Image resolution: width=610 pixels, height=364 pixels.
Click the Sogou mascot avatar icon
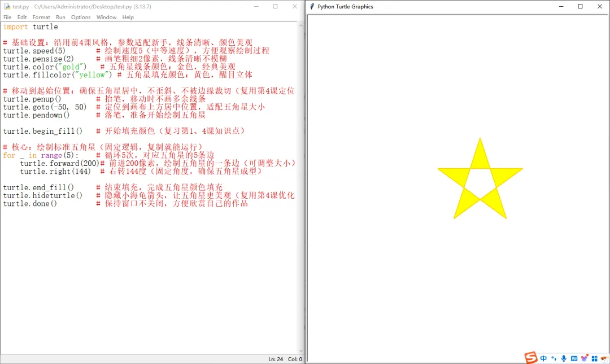[605, 358]
